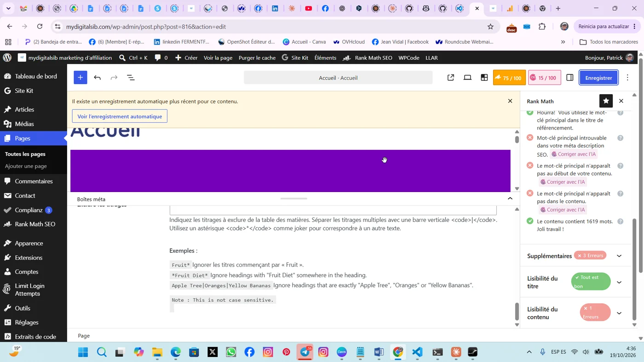Undo the last editor change
Viewport: 644px width, 362px height.
(97, 78)
